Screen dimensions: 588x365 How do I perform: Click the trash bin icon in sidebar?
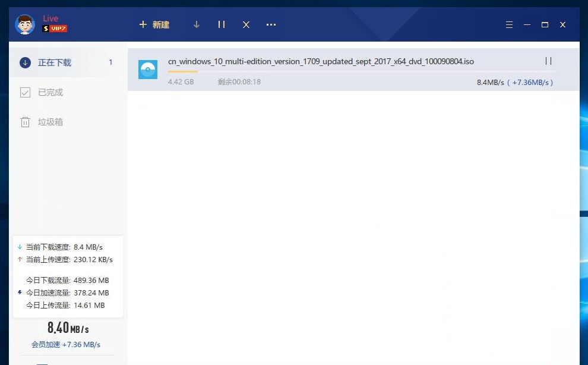tap(25, 122)
